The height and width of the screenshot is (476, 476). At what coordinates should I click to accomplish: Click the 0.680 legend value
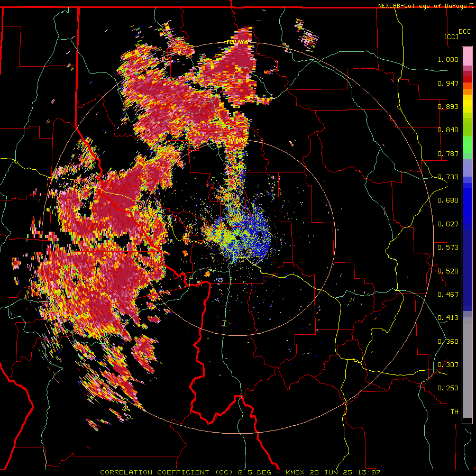pos(448,200)
